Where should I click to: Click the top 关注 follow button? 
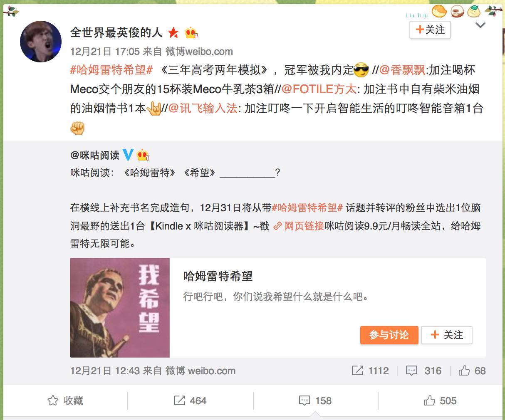[x=430, y=30]
